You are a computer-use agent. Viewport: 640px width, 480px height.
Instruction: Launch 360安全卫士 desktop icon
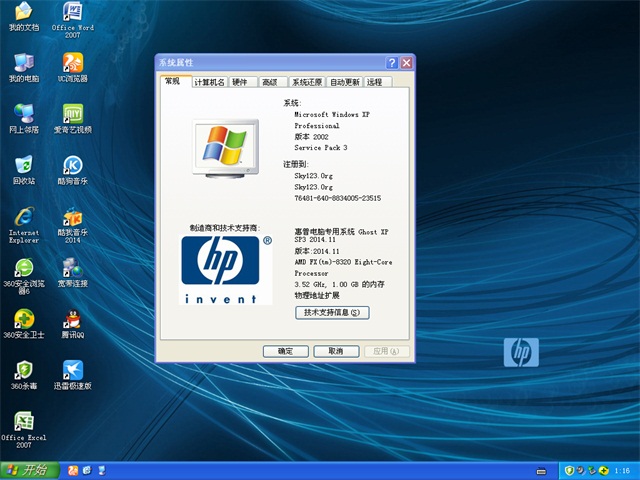[x=23, y=320]
